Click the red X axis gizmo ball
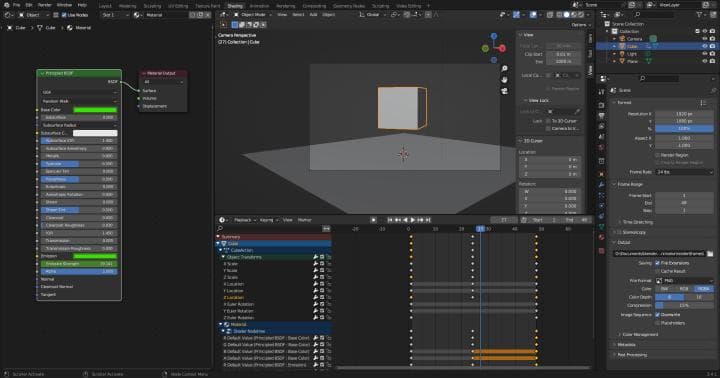 pos(502,48)
